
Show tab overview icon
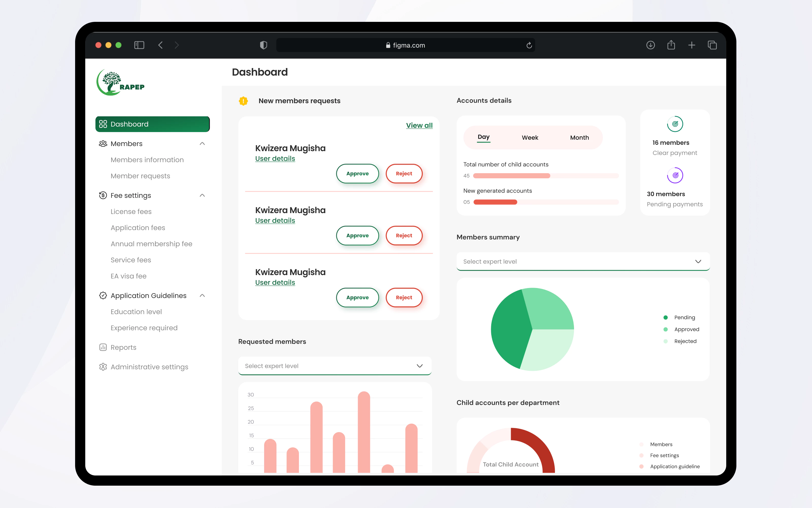pos(712,45)
